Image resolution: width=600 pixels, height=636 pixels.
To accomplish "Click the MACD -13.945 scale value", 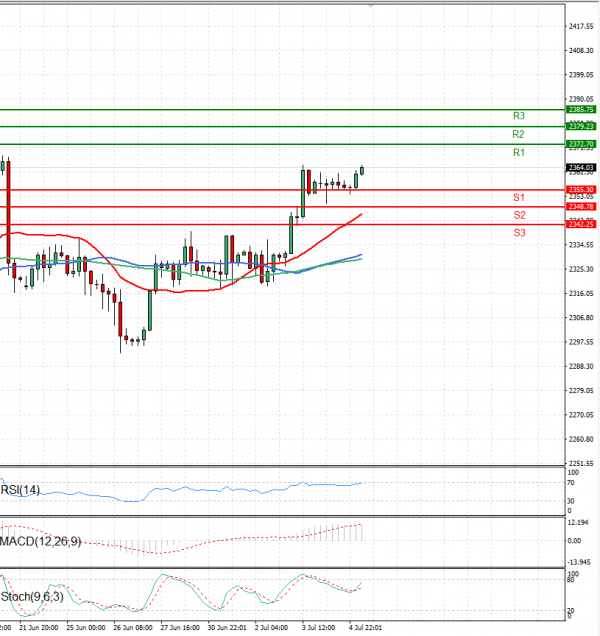I will click(x=579, y=562).
